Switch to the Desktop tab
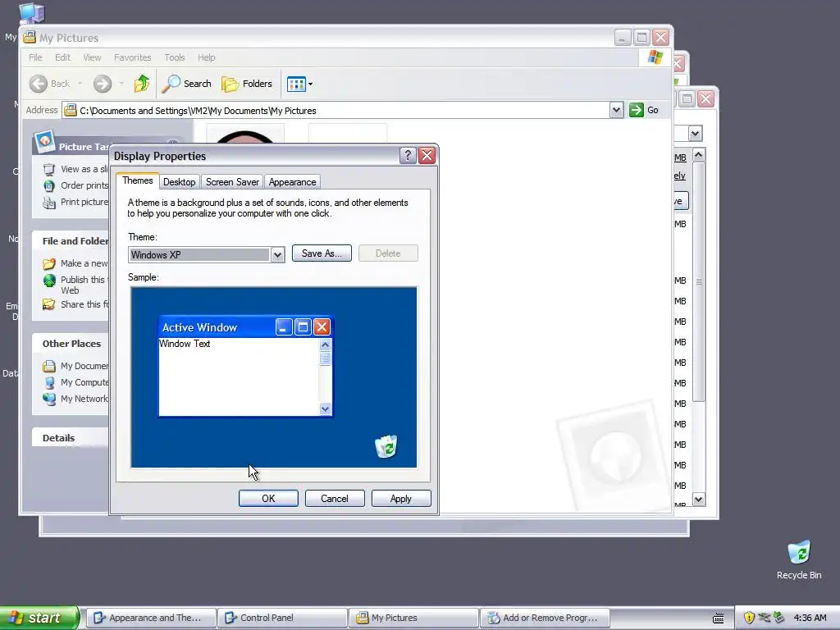The image size is (840, 630). click(179, 182)
